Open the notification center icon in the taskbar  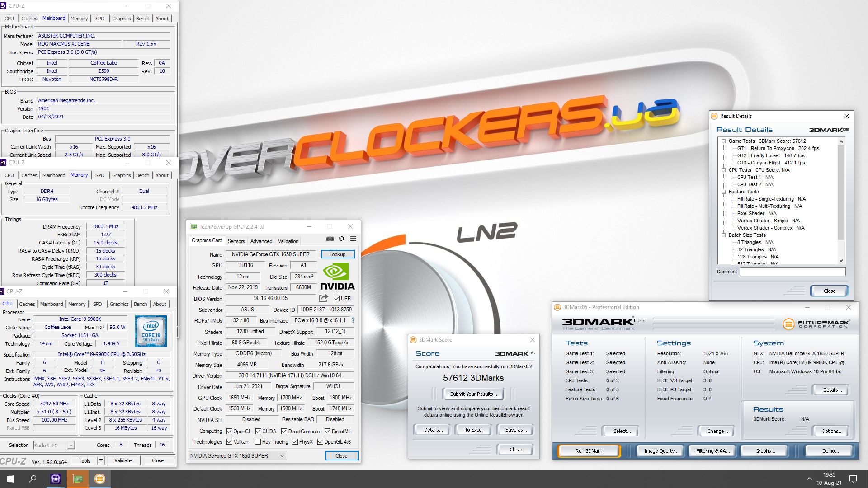pyautogui.click(x=853, y=479)
